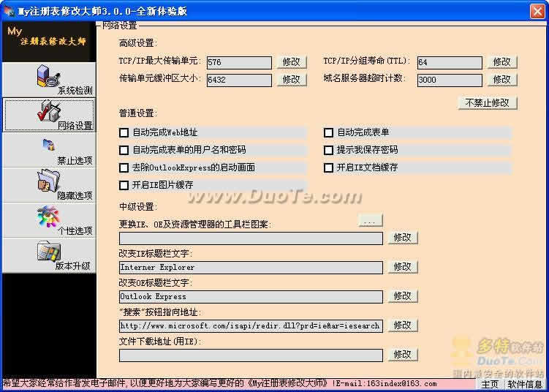Viewport: 549px width, 392px height.
Task: Open the 版本升级 version upgrade section
Action: (x=49, y=255)
